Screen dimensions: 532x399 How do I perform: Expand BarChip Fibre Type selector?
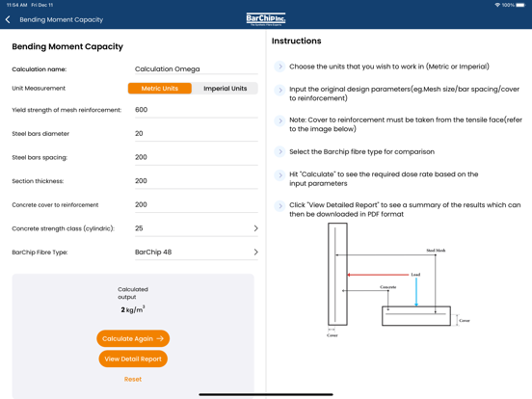pos(197,253)
